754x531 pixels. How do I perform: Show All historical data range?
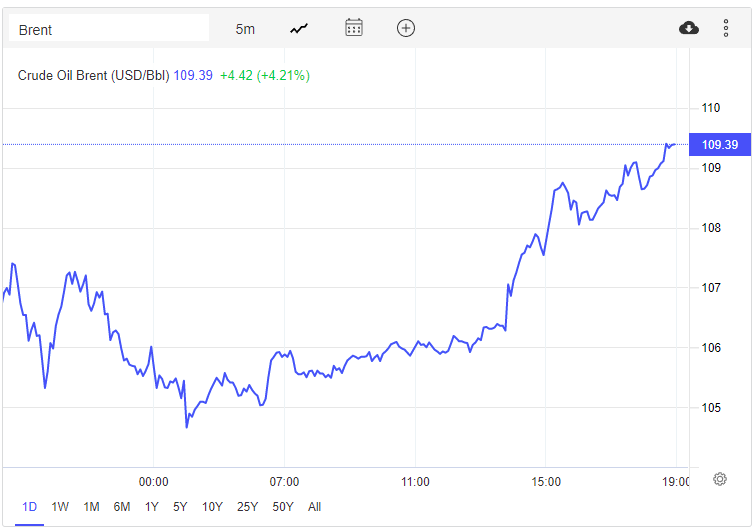tap(315, 507)
